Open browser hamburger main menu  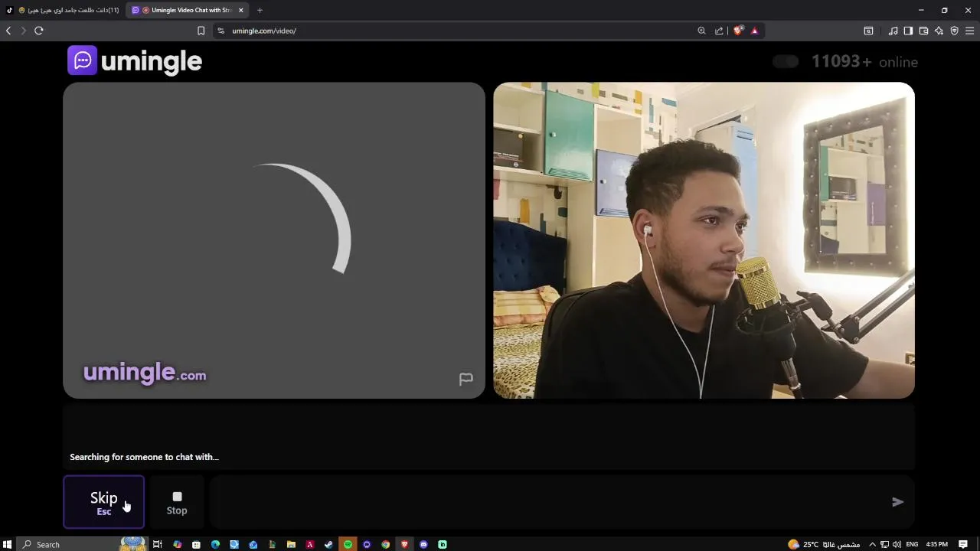969,31
